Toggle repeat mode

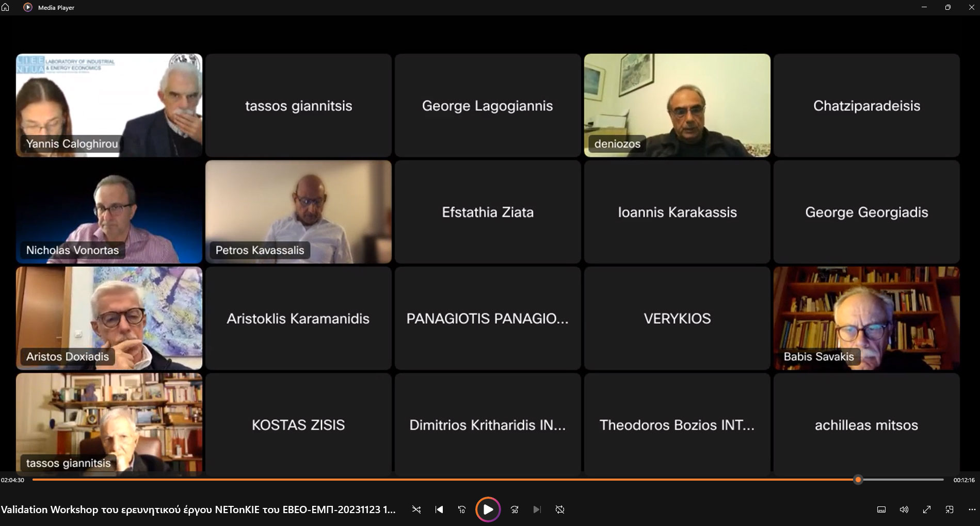click(x=560, y=509)
